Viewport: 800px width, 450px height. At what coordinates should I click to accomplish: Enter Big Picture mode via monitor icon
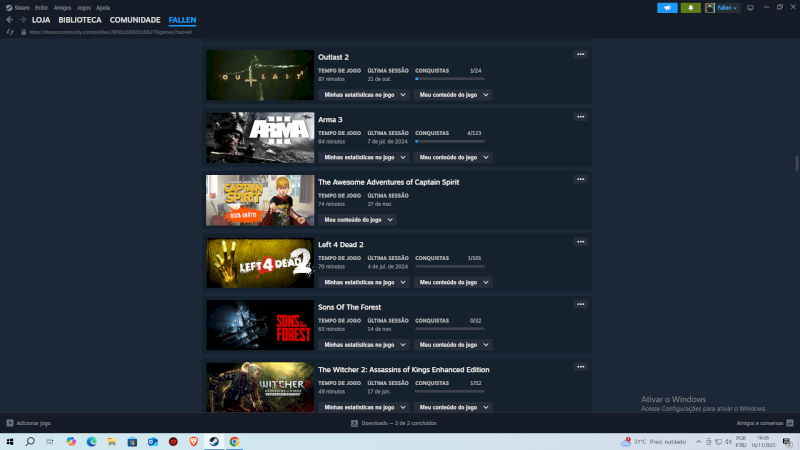[750, 8]
